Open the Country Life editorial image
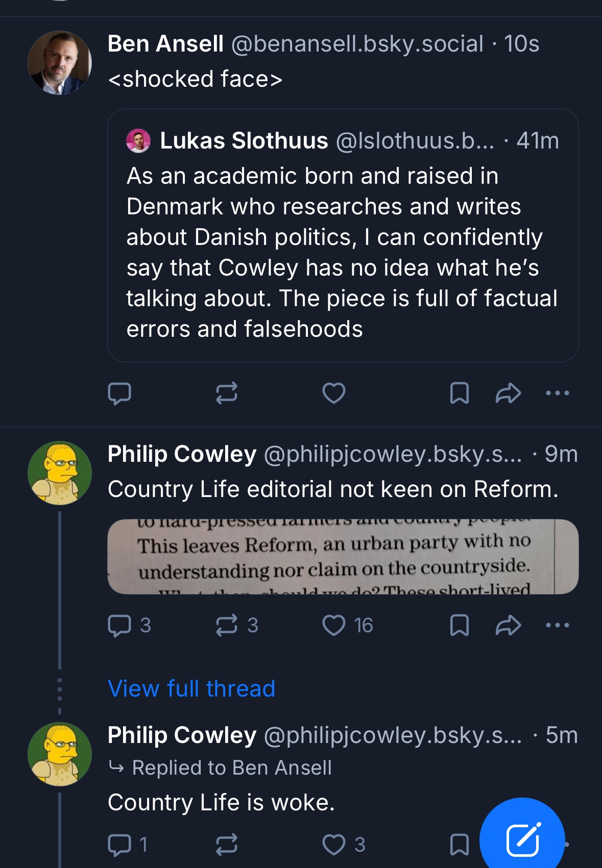Viewport: 602px width, 868px height. [343, 557]
